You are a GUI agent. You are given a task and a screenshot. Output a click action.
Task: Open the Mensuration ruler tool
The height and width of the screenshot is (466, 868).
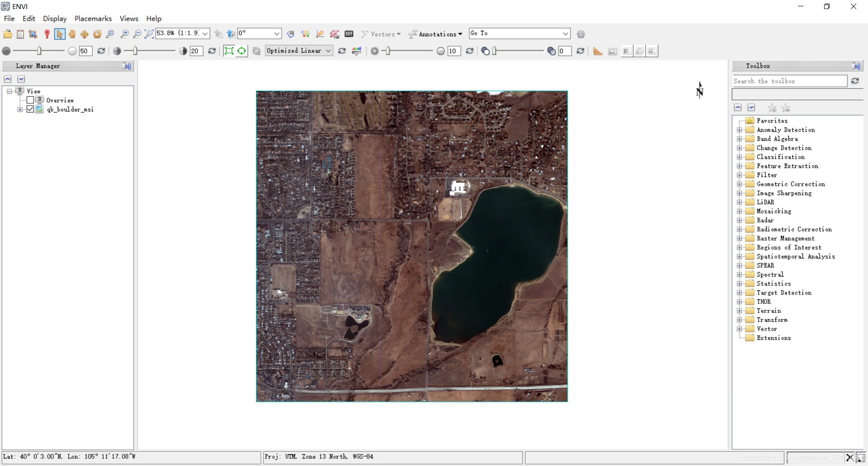[598, 51]
